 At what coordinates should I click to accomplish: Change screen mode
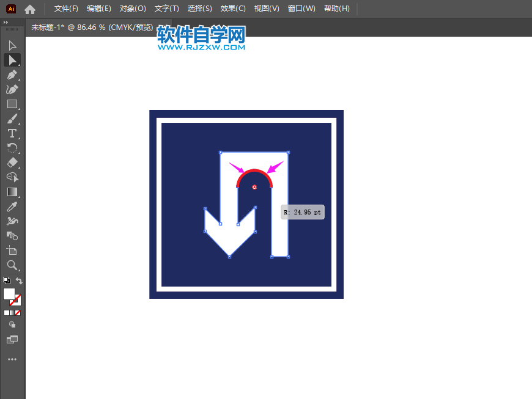point(12,339)
